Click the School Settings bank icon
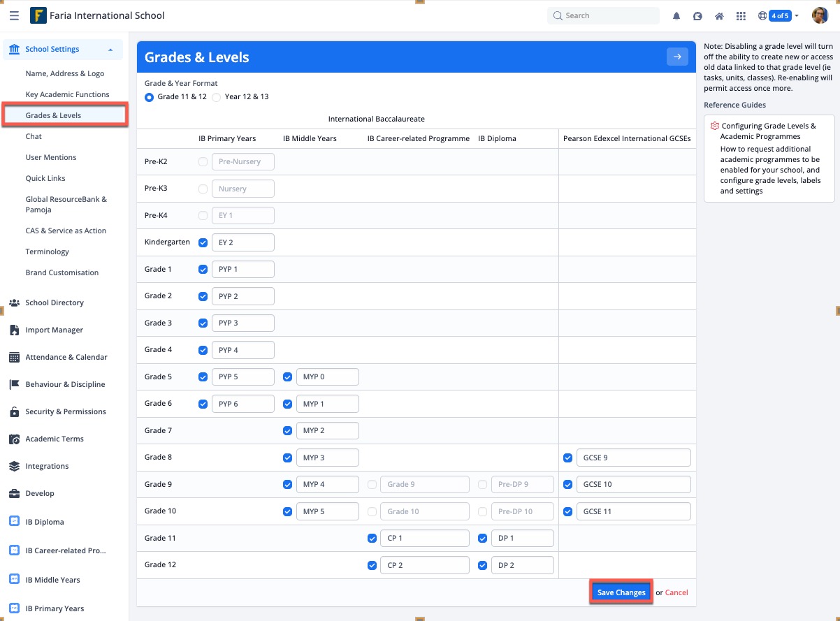This screenshot has width=840, height=621. point(14,49)
